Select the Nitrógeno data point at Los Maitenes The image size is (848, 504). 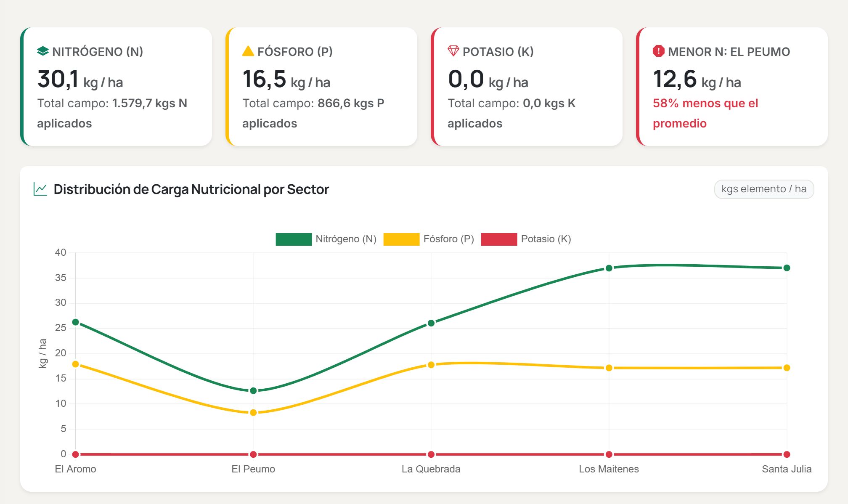pos(609,268)
